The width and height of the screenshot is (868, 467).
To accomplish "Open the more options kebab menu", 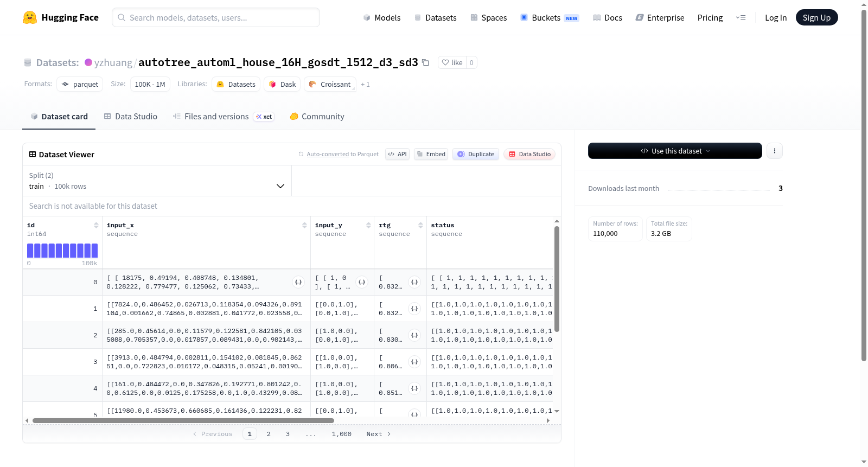I will coord(775,151).
